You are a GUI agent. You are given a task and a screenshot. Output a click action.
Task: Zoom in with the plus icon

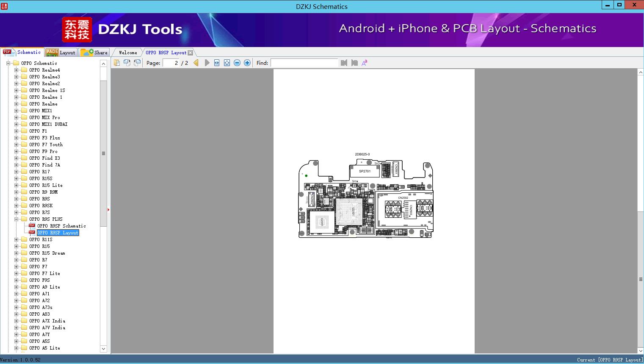click(x=247, y=63)
